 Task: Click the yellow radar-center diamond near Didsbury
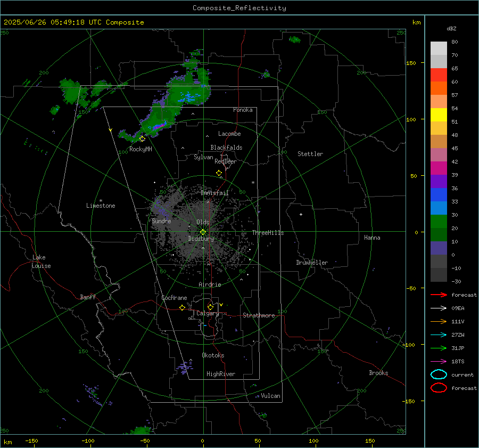point(203,232)
